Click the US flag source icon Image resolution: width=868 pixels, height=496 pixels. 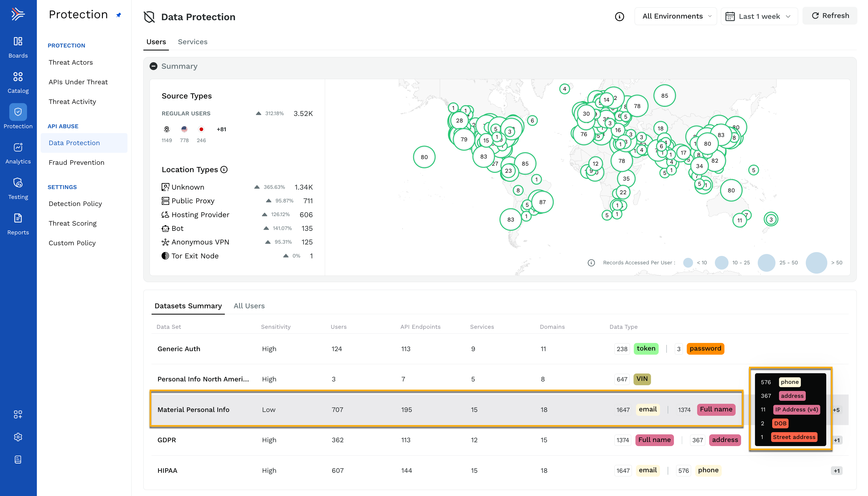tap(184, 129)
